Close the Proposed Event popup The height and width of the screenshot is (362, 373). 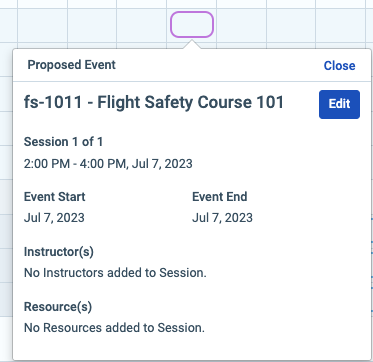339,65
